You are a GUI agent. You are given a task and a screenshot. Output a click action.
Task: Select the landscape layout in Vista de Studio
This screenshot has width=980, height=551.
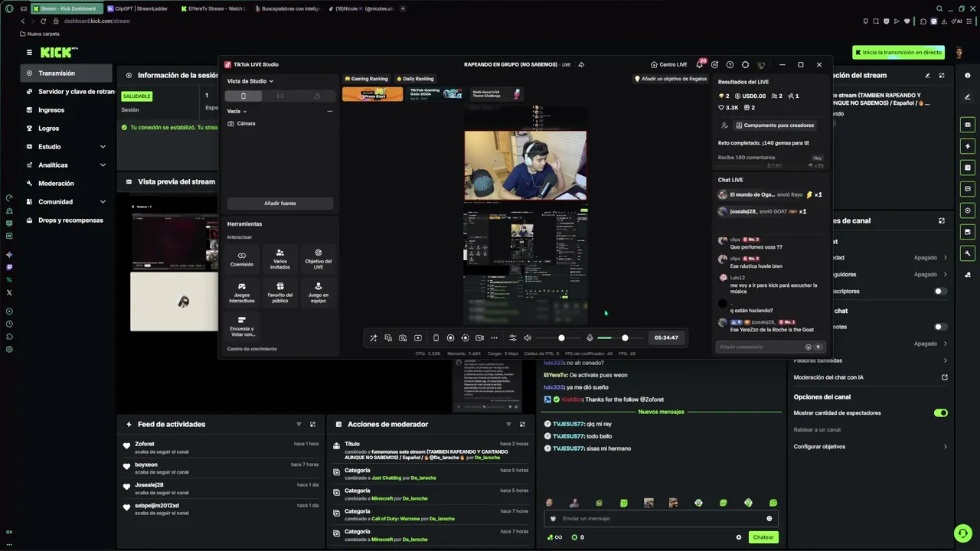click(280, 96)
